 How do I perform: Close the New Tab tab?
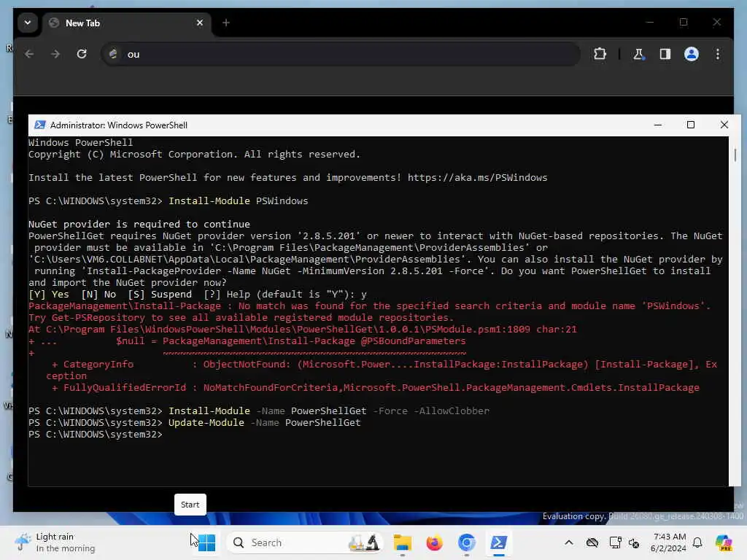[200, 23]
